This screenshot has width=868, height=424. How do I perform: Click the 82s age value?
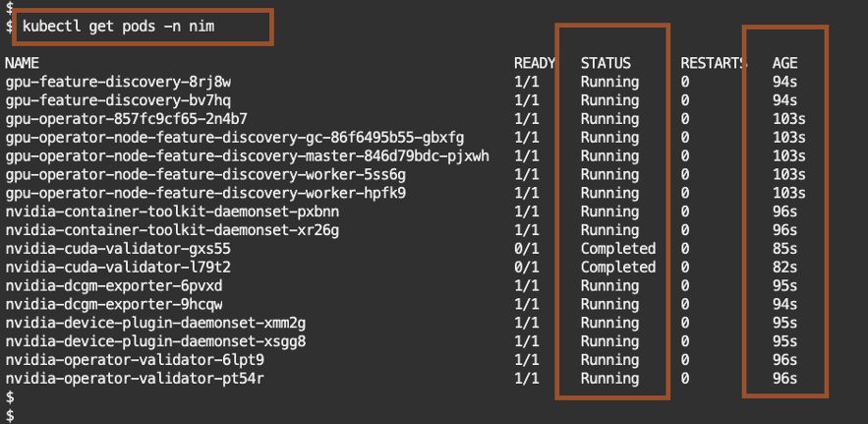pyautogui.click(x=784, y=267)
